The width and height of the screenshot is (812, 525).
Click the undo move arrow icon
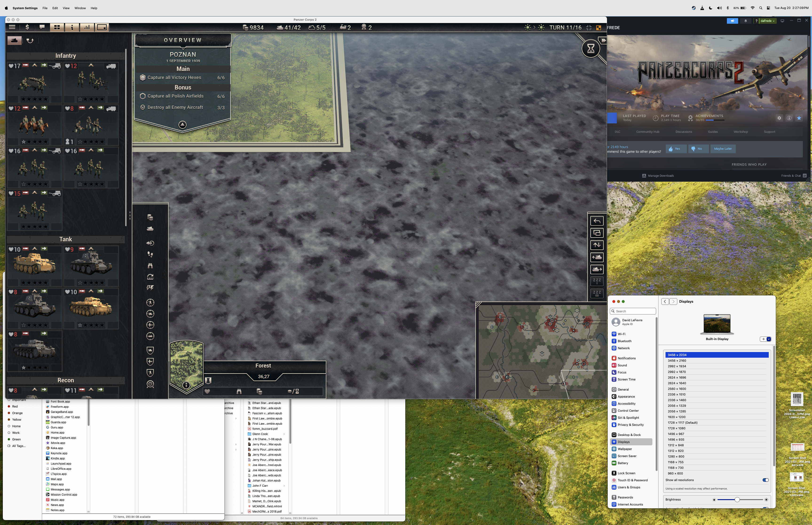pos(596,221)
